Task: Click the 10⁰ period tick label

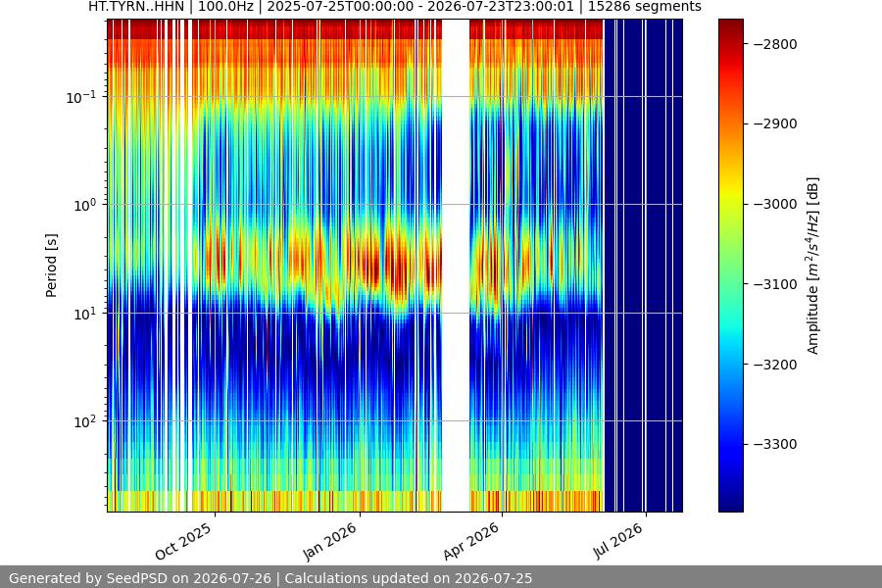Action: 85,205
